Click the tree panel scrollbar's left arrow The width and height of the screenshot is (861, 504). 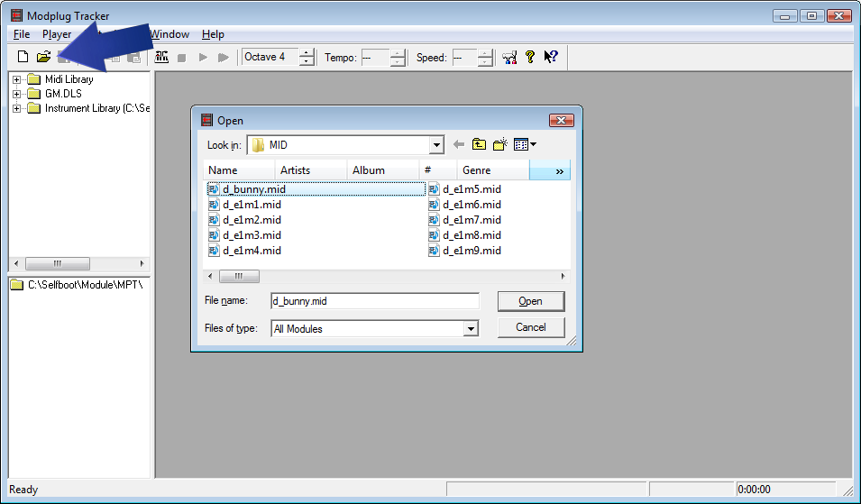coord(16,263)
